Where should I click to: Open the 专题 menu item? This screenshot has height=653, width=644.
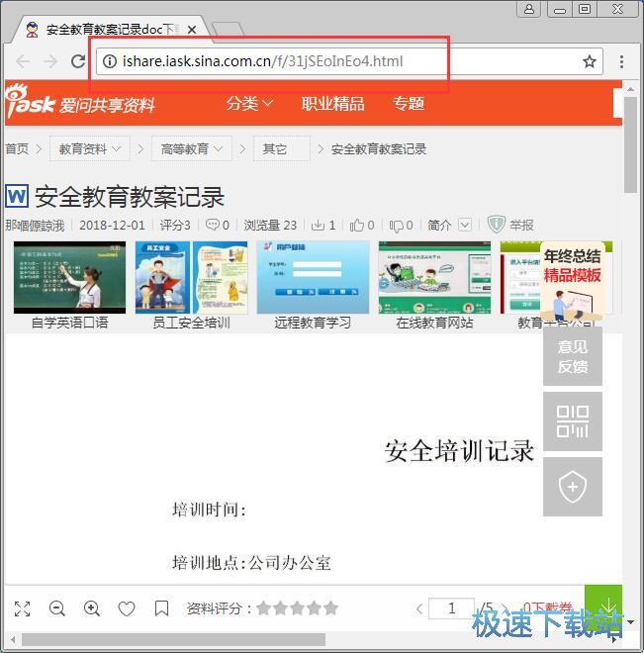(409, 104)
